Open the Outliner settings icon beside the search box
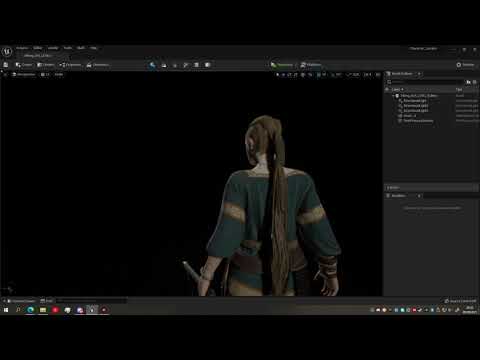 [474, 82]
